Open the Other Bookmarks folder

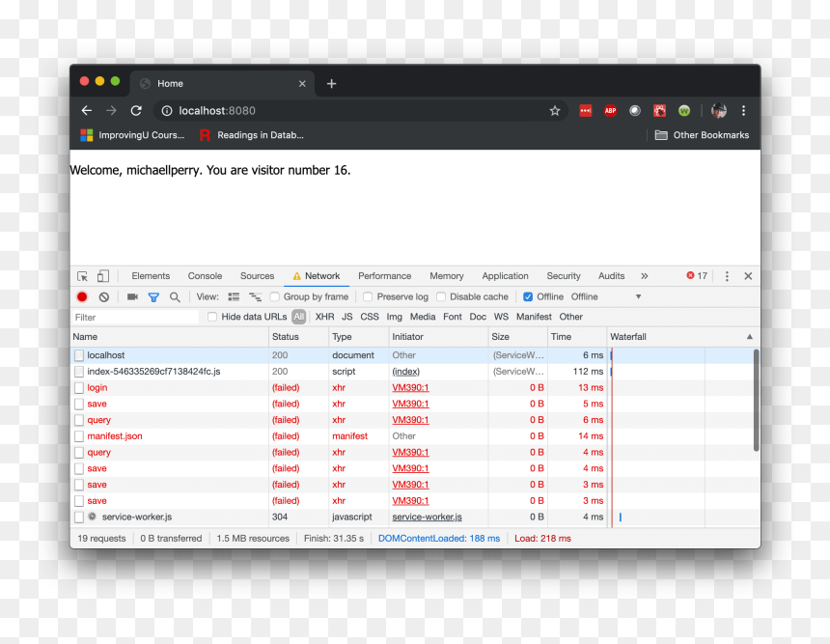[x=702, y=135]
